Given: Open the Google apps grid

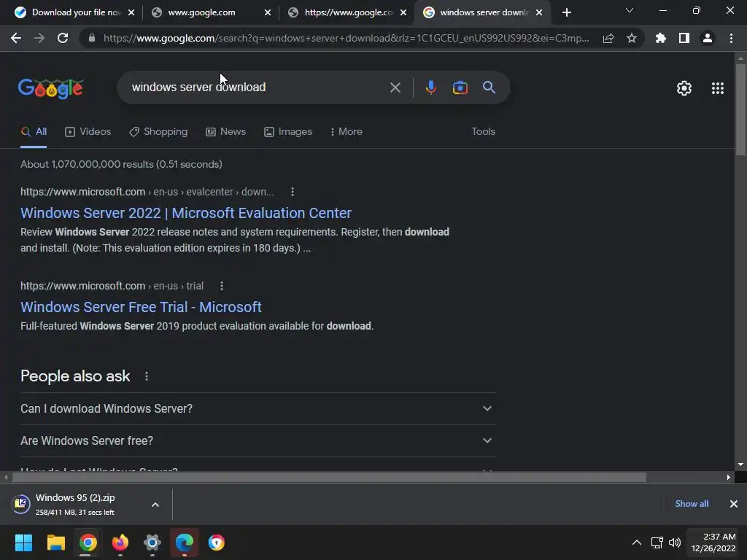Looking at the screenshot, I should (x=718, y=88).
